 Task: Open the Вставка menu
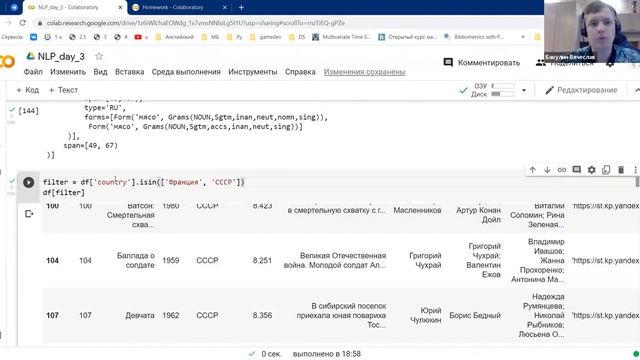[x=129, y=72]
